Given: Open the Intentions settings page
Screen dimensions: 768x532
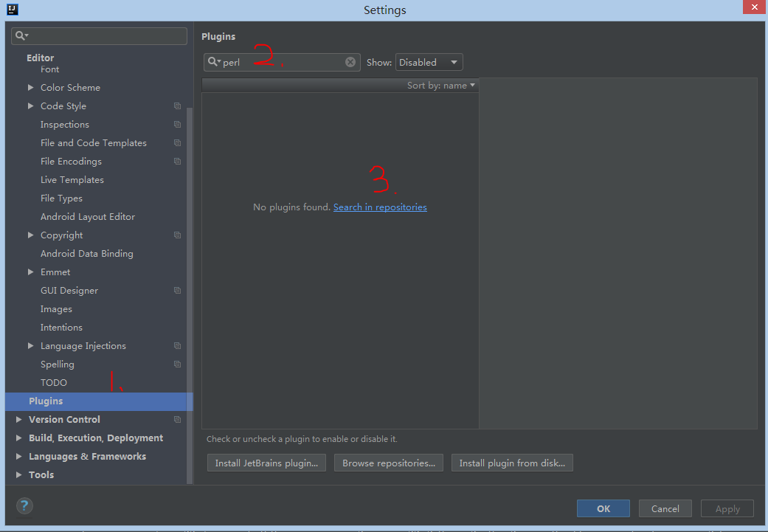Looking at the screenshot, I should click(61, 327).
